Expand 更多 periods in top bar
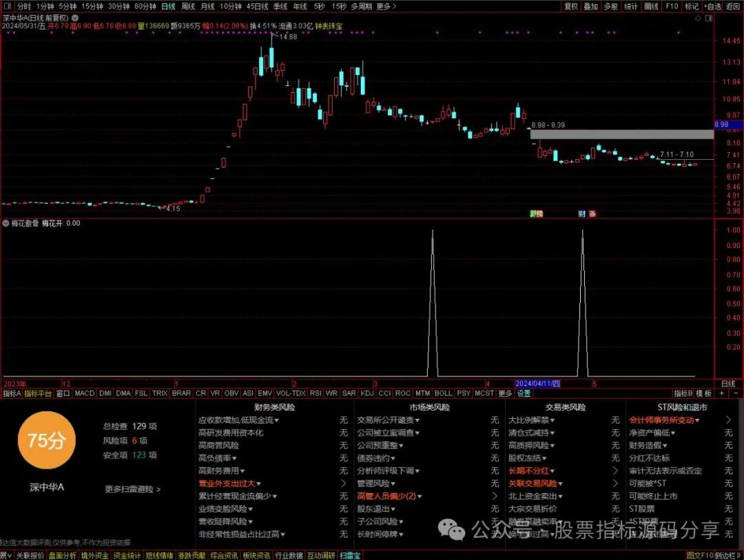 [386, 6]
